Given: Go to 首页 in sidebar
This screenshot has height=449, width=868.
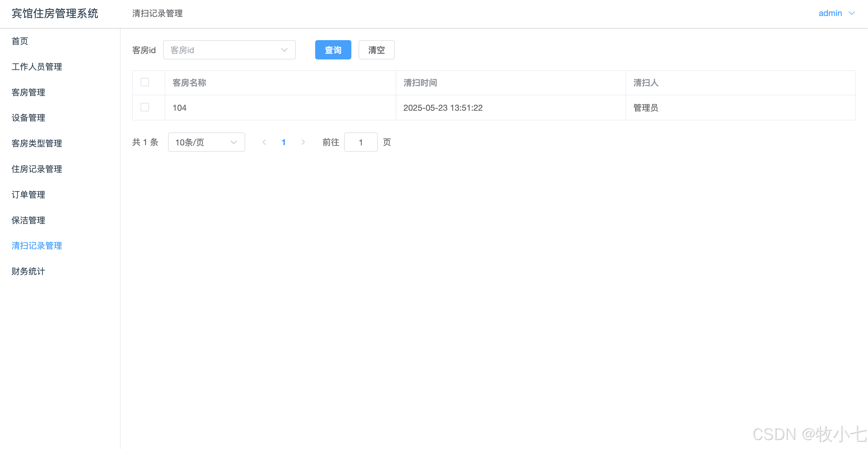Looking at the screenshot, I should (20, 41).
